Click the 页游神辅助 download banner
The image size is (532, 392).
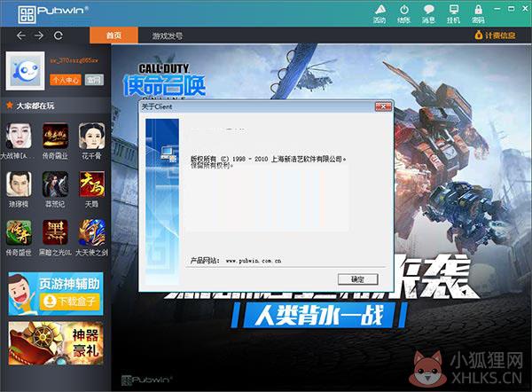click(56, 294)
